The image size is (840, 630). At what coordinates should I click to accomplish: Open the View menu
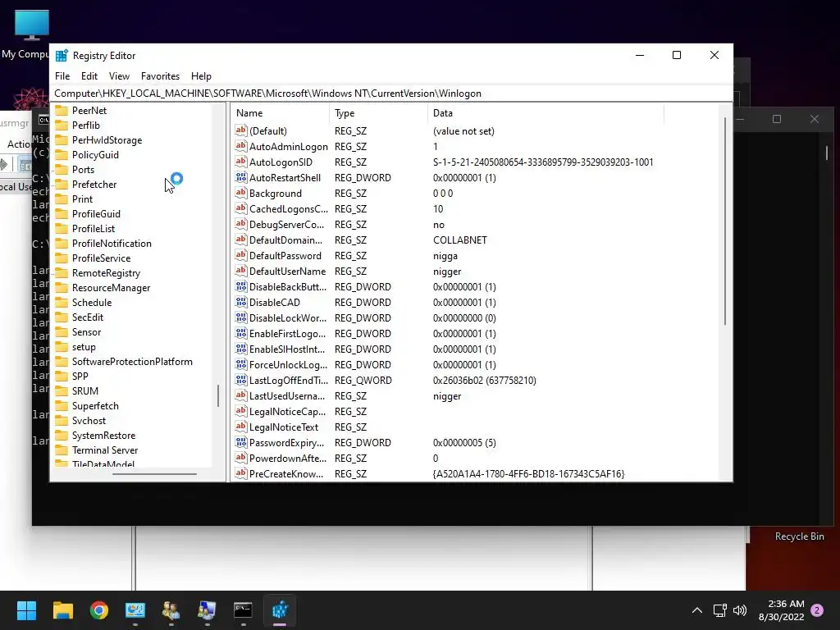[119, 76]
